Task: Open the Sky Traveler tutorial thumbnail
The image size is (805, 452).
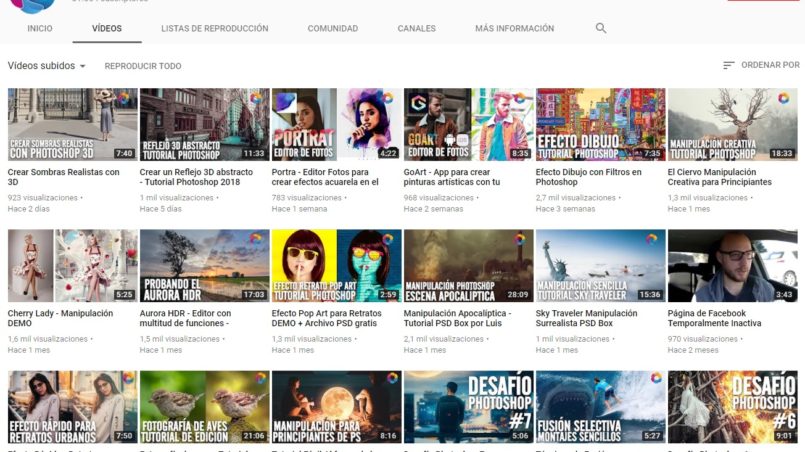Action: tap(601, 266)
